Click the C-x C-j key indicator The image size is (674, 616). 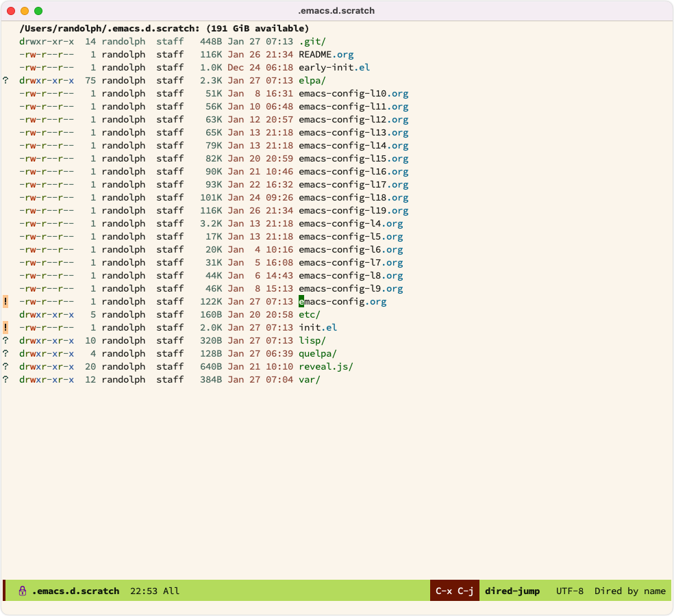[455, 591]
